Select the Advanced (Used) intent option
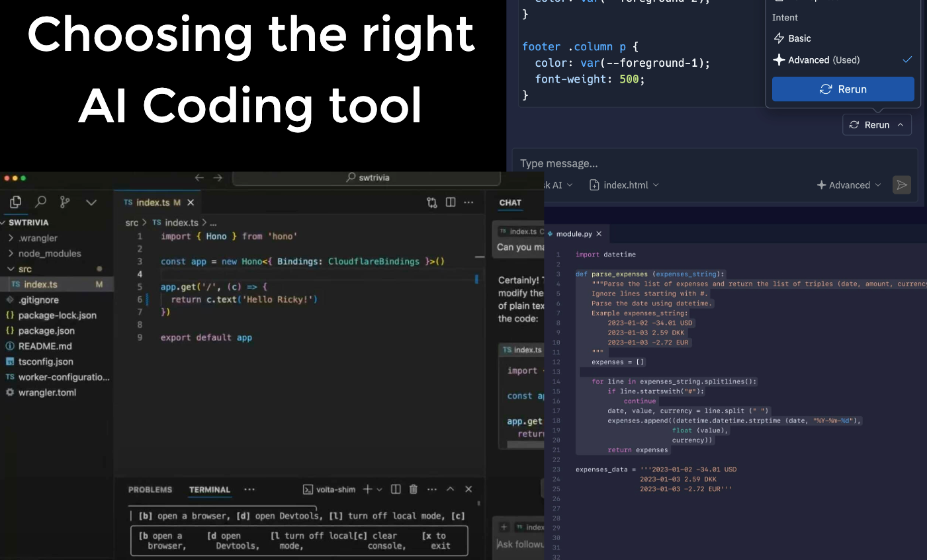Image resolution: width=927 pixels, height=560 pixels. pyautogui.click(x=824, y=60)
